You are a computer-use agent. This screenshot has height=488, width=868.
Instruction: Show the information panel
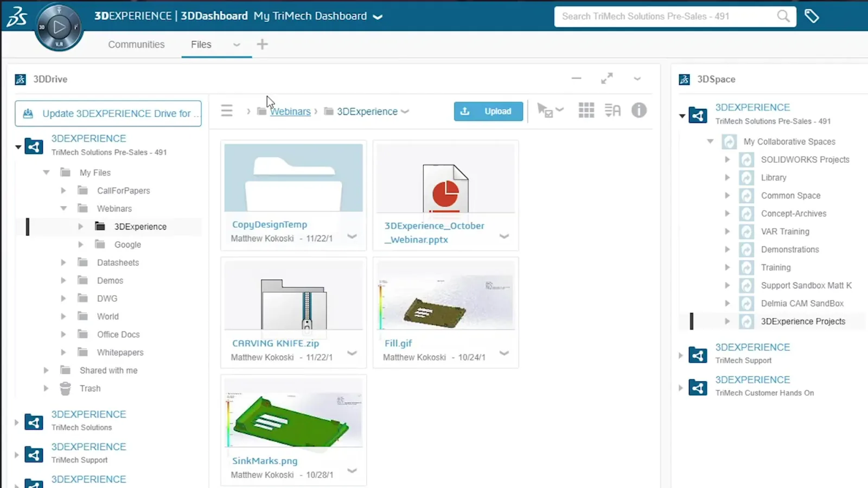coord(639,110)
